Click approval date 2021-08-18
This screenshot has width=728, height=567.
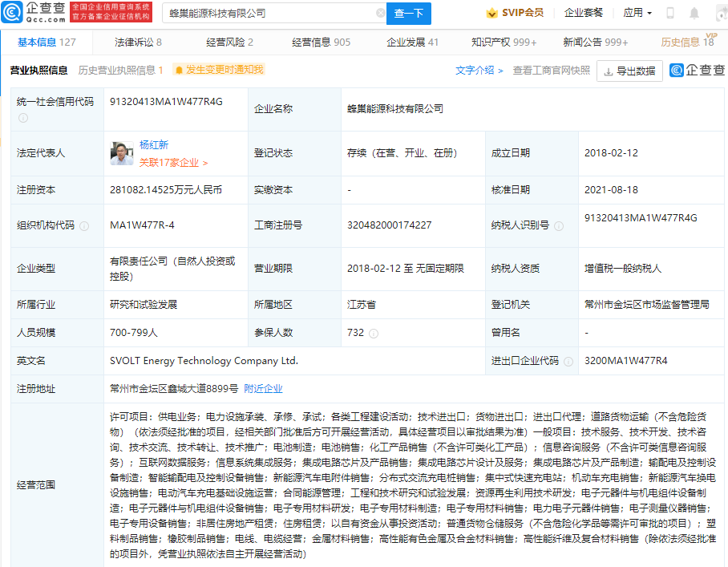(x=611, y=190)
